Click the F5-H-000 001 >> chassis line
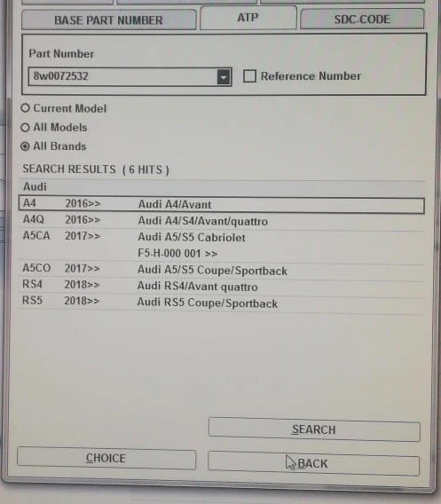 tap(177, 253)
